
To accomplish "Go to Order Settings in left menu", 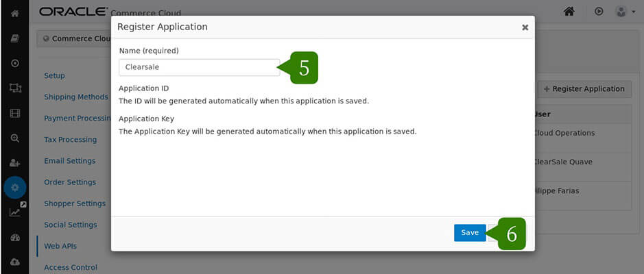I will click(x=69, y=182).
